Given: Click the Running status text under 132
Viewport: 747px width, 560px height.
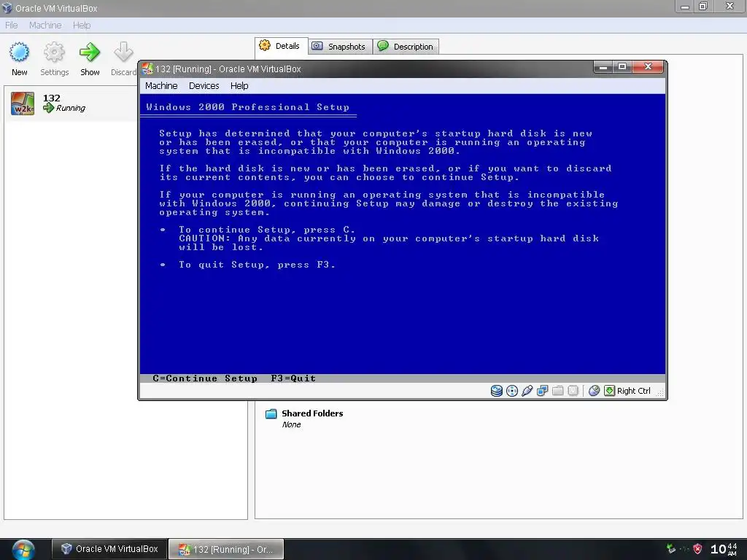Looking at the screenshot, I should [x=71, y=108].
